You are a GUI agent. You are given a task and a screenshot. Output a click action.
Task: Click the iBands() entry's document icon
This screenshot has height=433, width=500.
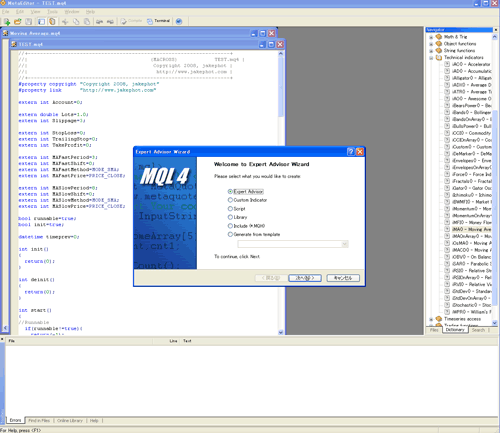tap(447, 112)
